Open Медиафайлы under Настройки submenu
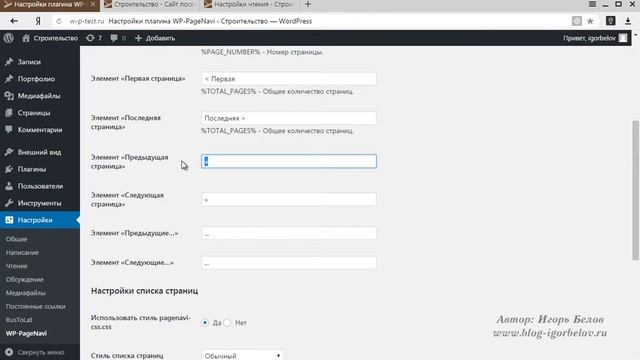 [26, 293]
